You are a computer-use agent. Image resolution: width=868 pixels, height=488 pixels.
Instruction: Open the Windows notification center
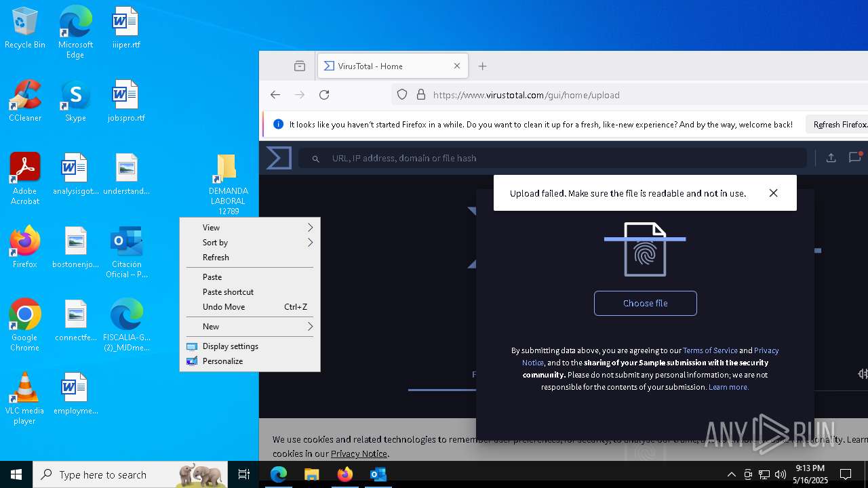(x=846, y=474)
